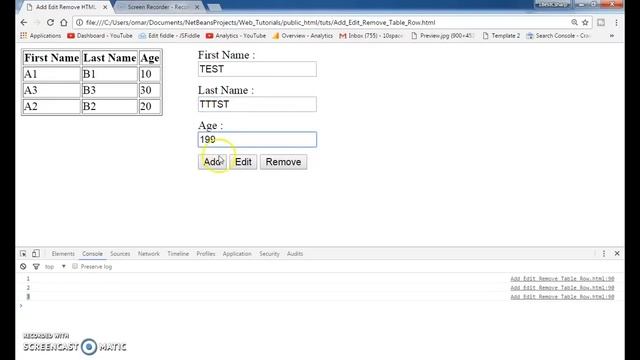
Task: Close the DevTools panel
Action: point(617,253)
